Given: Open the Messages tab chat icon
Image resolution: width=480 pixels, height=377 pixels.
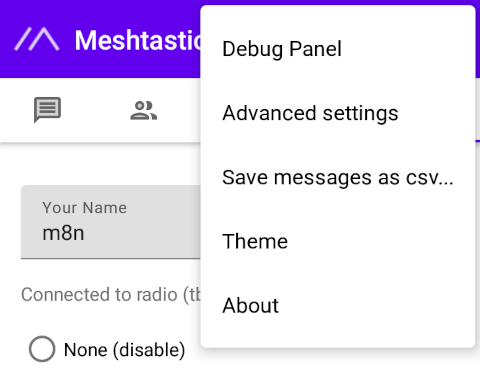Looking at the screenshot, I should [47, 110].
